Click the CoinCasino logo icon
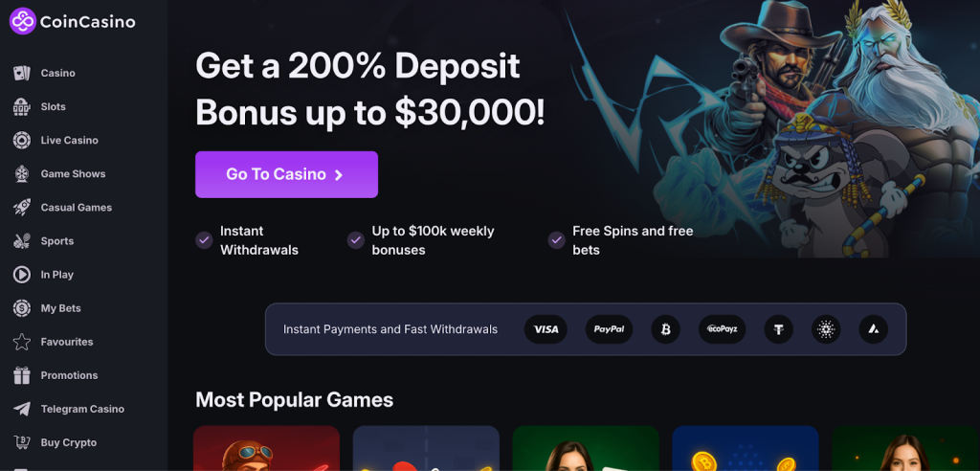This screenshot has width=980, height=471. (x=23, y=21)
